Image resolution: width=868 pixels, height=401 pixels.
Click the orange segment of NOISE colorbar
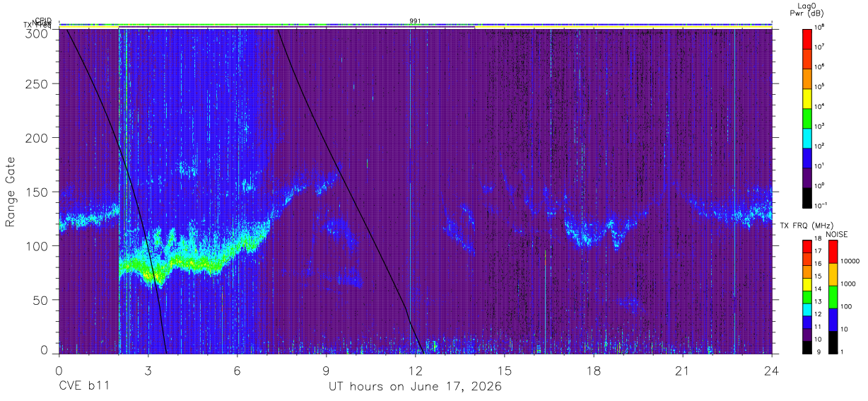coord(832,274)
